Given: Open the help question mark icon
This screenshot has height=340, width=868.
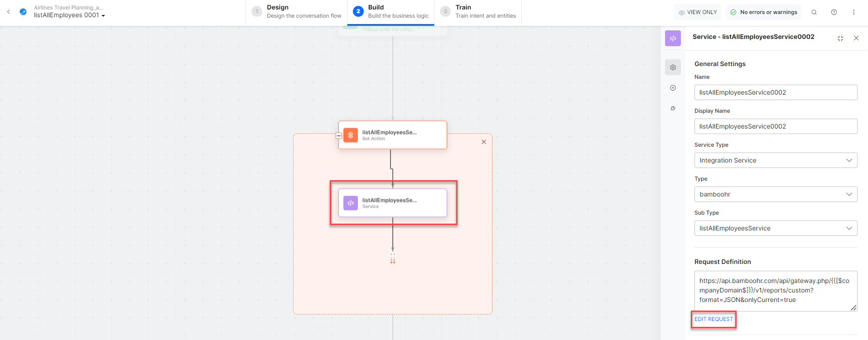Looking at the screenshot, I should [834, 12].
